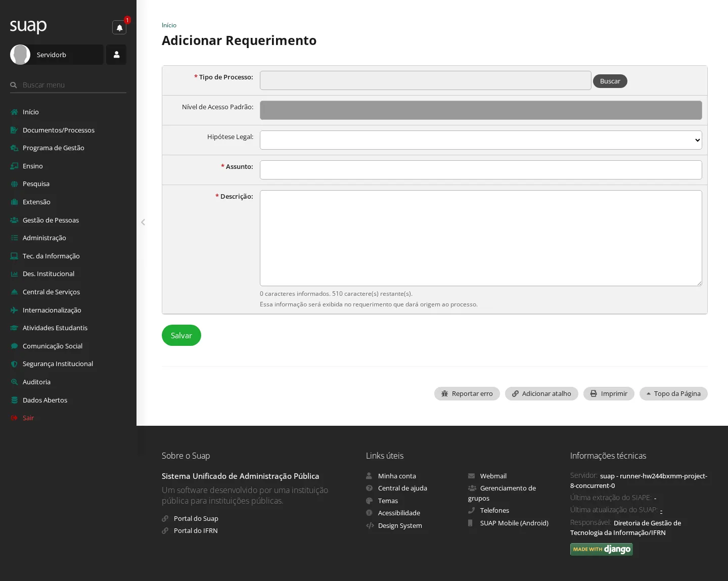
Task: Click the Tec. da Informação laptop icon
Action: pos(14,256)
